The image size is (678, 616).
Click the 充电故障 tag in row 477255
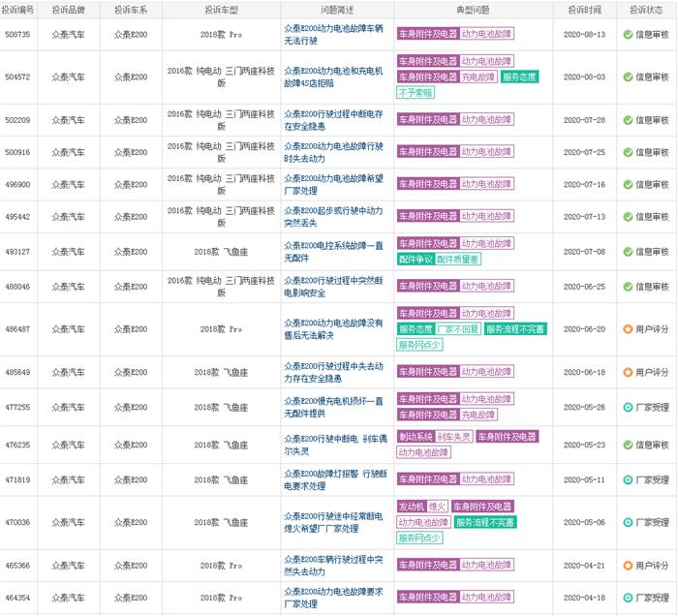(478, 415)
